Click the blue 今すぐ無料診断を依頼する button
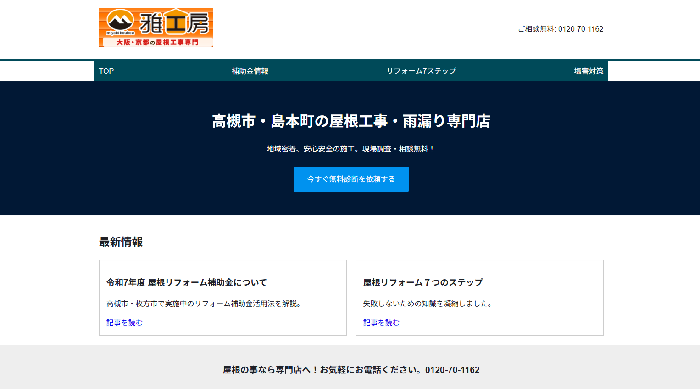This screenshot has width=700, height=389. pos(351,180)
